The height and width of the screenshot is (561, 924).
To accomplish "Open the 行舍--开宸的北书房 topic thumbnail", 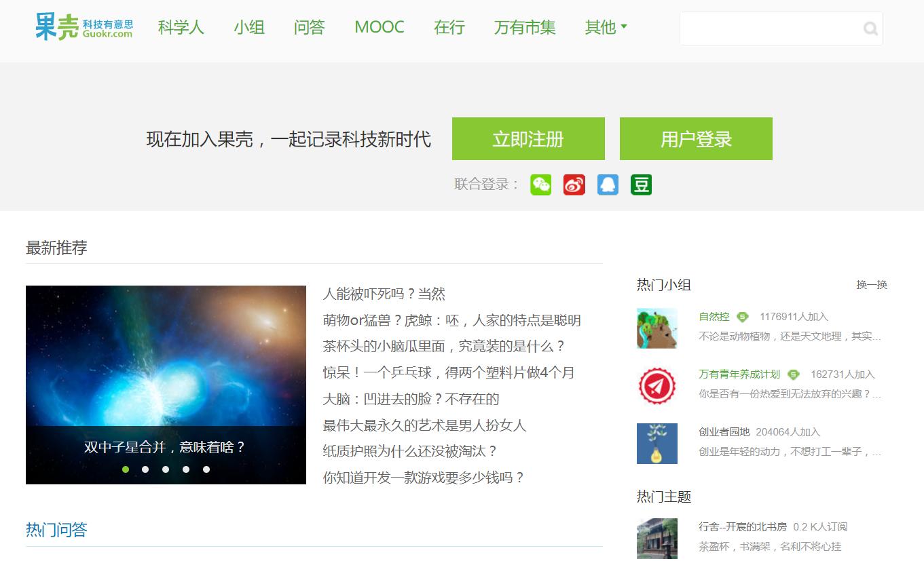I will 657,539.
